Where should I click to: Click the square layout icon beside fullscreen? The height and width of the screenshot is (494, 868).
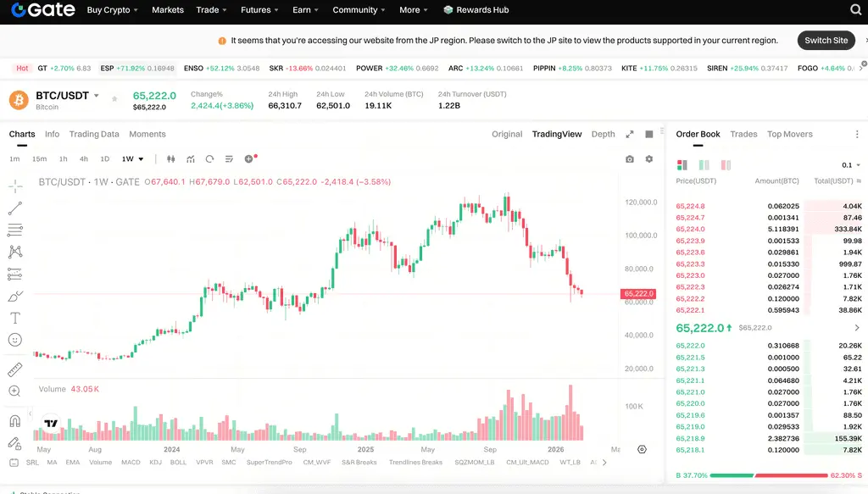[648, 134]
